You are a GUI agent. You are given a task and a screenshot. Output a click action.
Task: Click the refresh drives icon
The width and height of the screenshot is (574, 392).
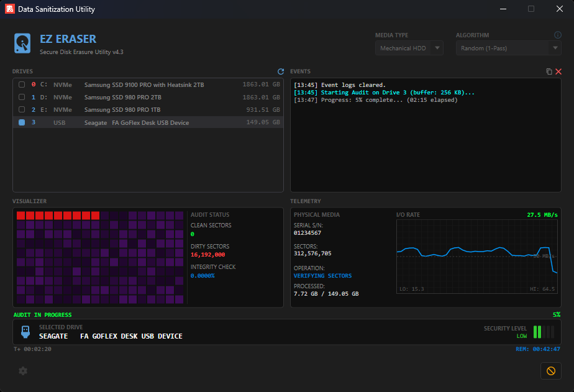[281, 71]
